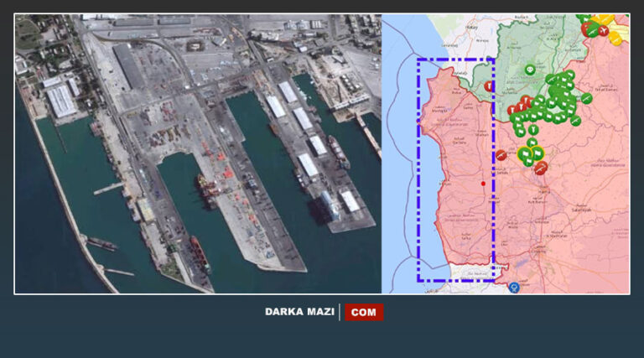Screen dimensions: 644x358
Task: Click the white-roofed warehouse on left shore
Action: [61, 101]
